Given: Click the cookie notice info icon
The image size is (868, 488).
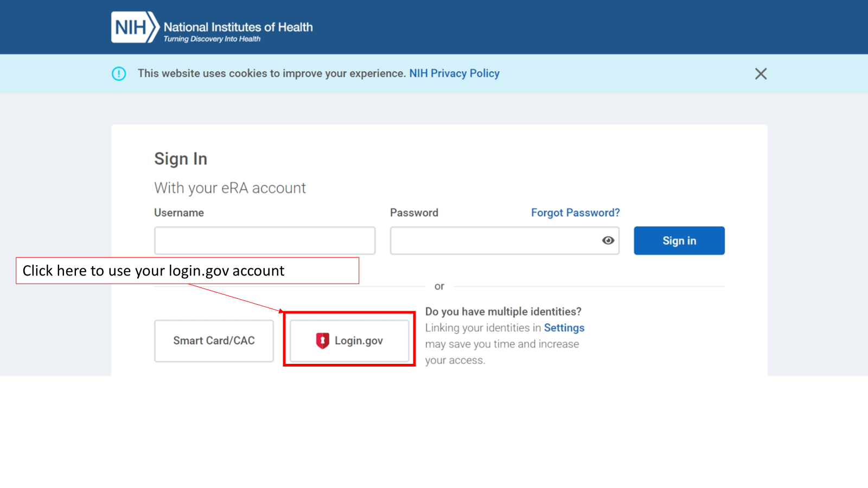Looking at the screenshot, I should pyautogui.click(x=119, y=74).
